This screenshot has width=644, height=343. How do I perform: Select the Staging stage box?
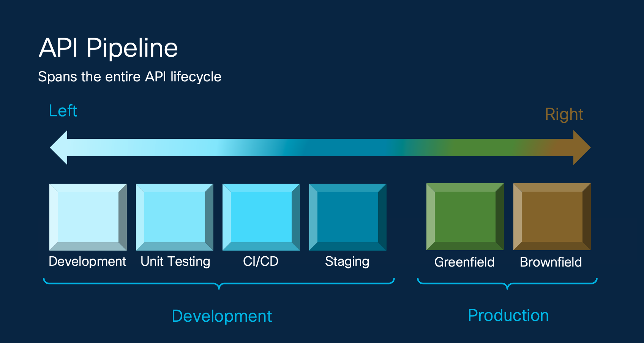pyautogui.click(x=347, y=217)
